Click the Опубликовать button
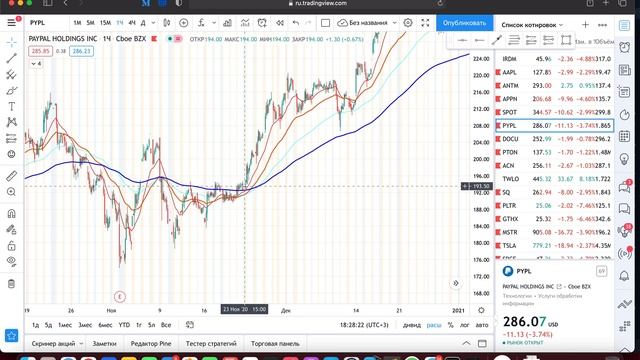Screen dimensions: 640x360 (464, 23)
